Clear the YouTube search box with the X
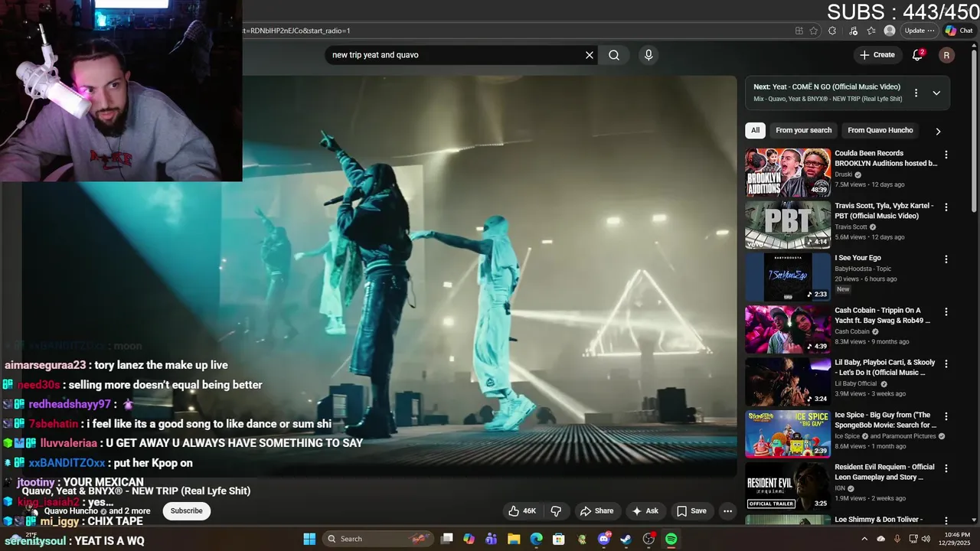 [x=590, y=55]
